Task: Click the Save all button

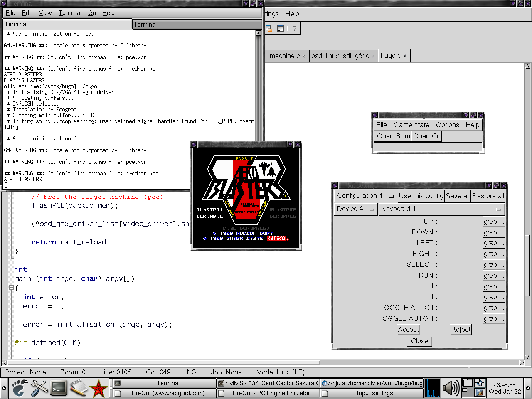Action: 458,196
